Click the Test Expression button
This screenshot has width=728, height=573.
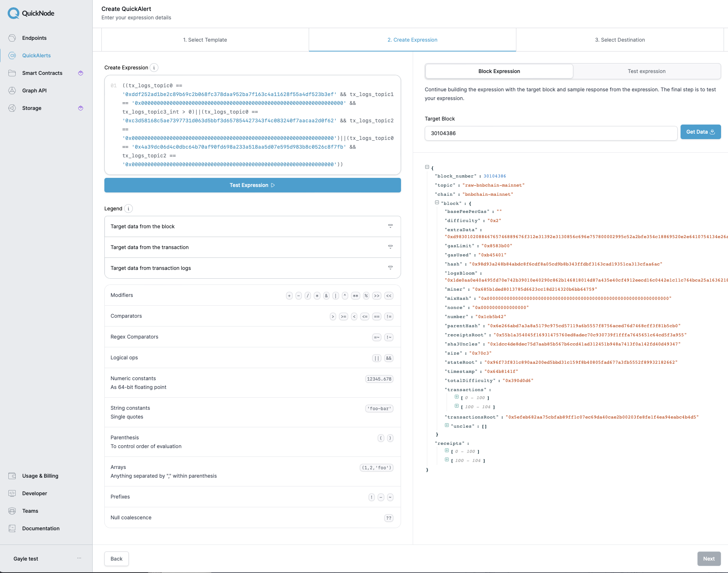pyautogui.click(x=253, y=185)
